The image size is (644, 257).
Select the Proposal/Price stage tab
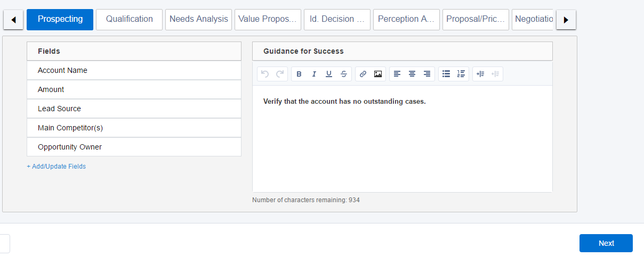[x=476, y=19]
